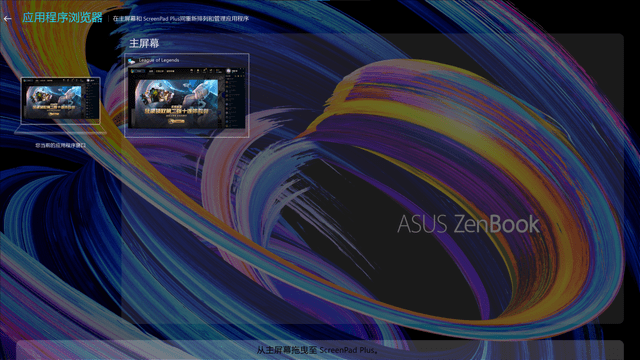
Task: Click the toolbar icons inside the large thumbnail
Action: (x=206, y=71)
